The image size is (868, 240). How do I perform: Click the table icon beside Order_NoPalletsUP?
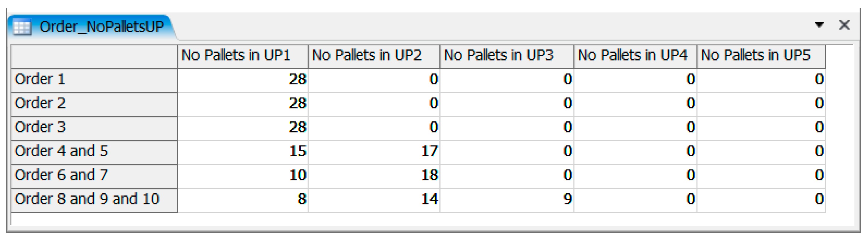coord(22,27)
